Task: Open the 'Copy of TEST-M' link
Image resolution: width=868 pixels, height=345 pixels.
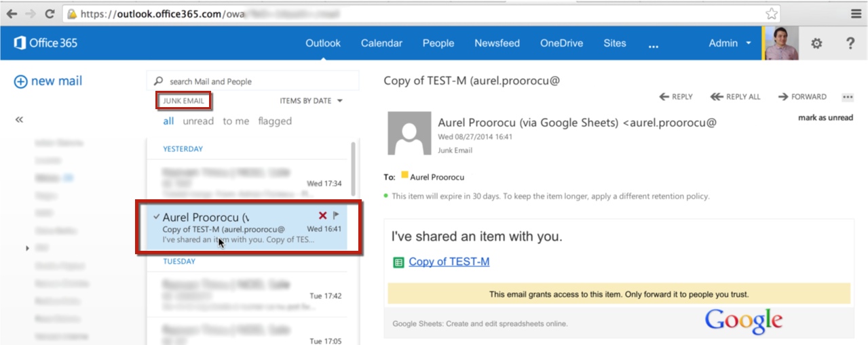Action: click(449, 262)
